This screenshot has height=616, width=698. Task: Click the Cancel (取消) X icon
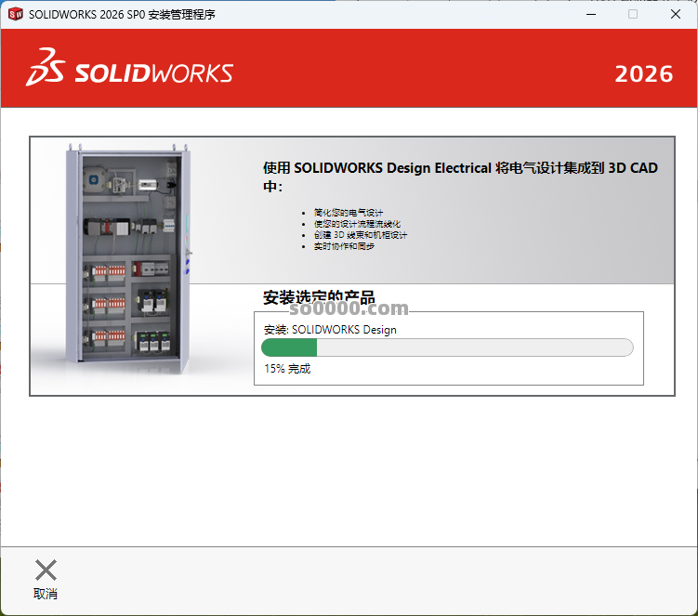pos(46,570)
